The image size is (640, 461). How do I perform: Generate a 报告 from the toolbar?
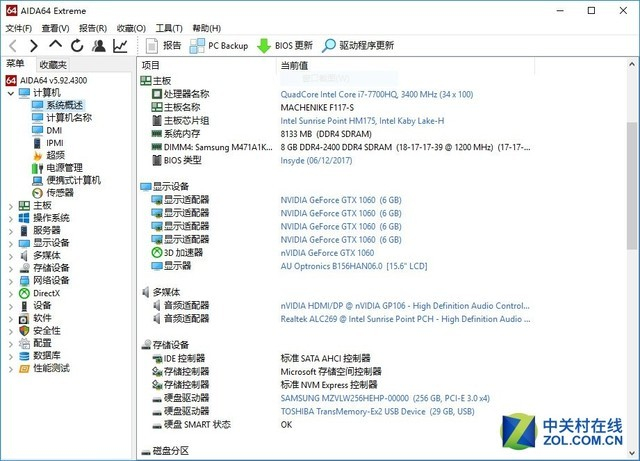pyautogui.click(x=163, y=46)
